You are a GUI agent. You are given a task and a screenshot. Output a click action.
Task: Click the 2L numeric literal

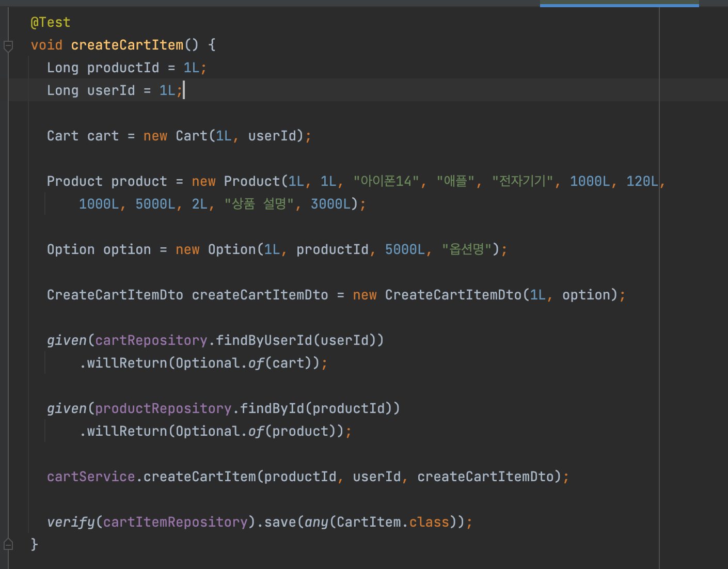[x=200, y=204]
